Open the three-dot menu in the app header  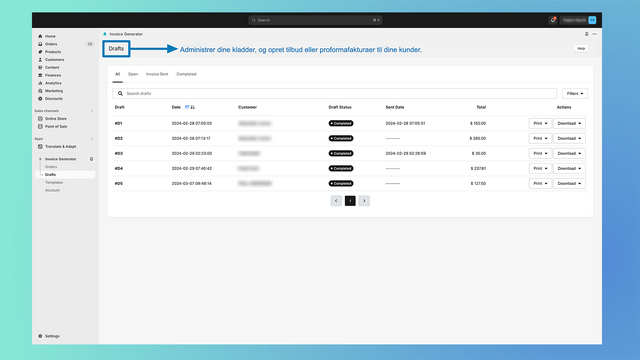(595, 34)
